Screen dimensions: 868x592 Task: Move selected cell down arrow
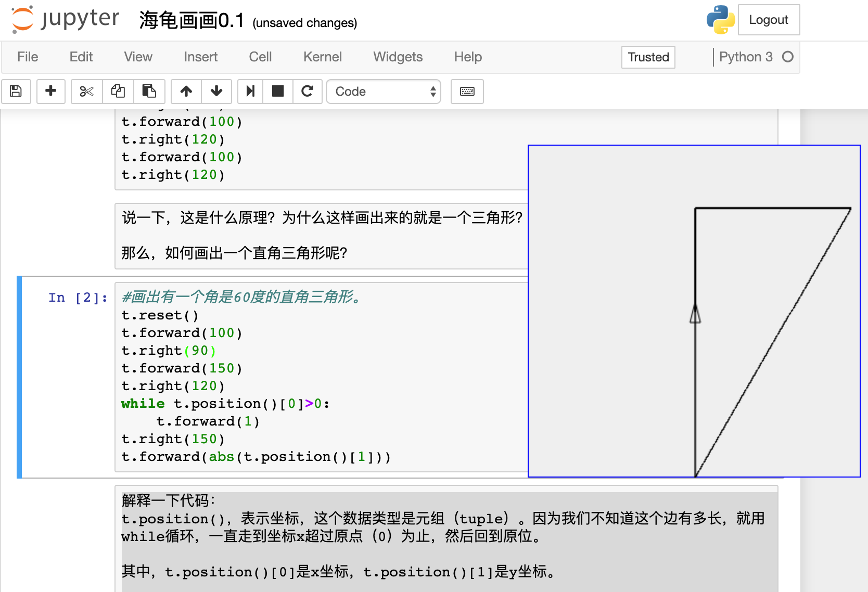click(x=216, y=92)
